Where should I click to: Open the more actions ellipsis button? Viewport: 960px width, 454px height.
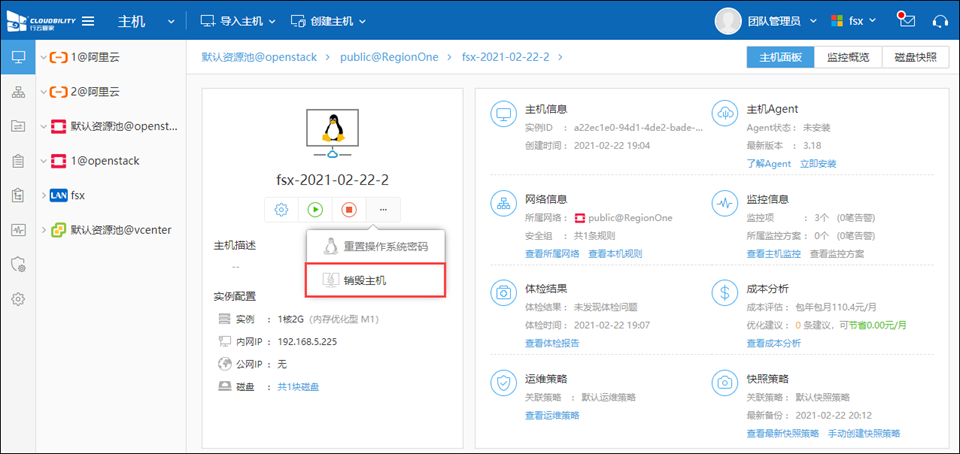coord(383,210)
